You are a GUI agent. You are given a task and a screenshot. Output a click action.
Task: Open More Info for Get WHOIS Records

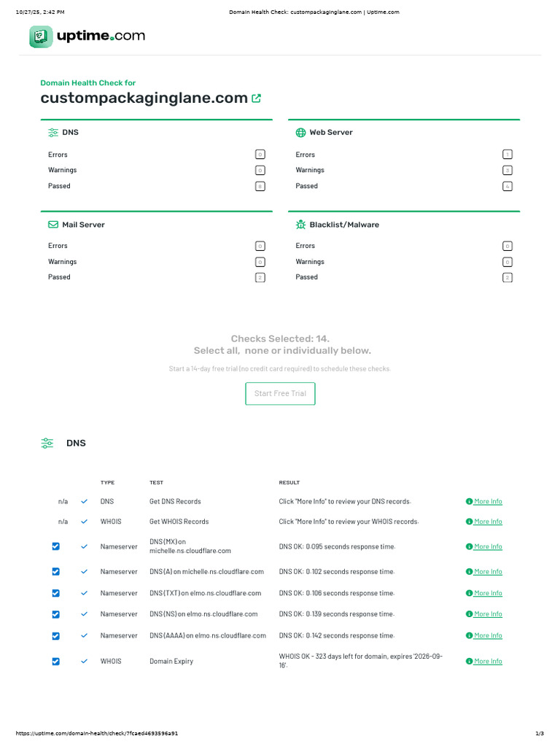coord(484,521)
